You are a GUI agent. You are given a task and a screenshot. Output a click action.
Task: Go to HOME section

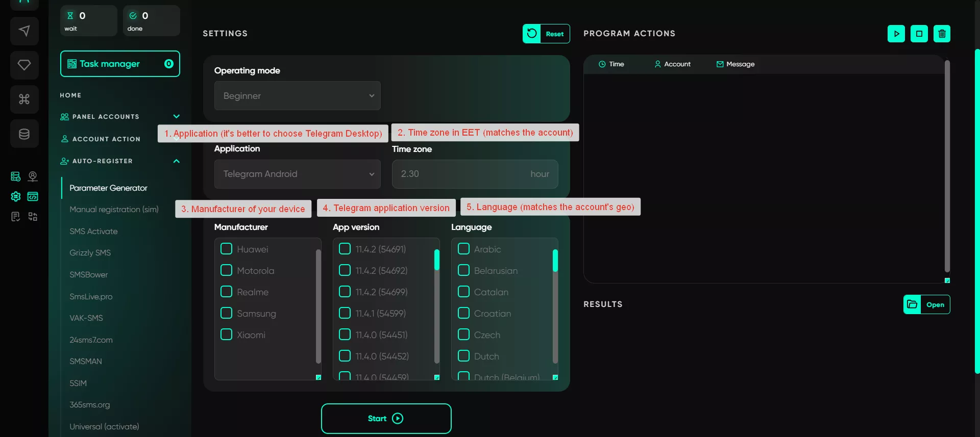(70, 95)
